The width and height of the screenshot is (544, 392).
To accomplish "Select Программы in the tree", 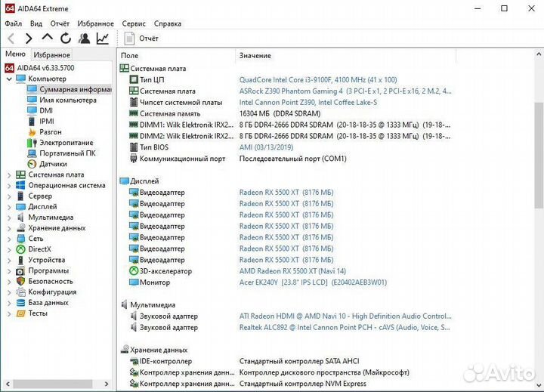I will coord(48,270).
